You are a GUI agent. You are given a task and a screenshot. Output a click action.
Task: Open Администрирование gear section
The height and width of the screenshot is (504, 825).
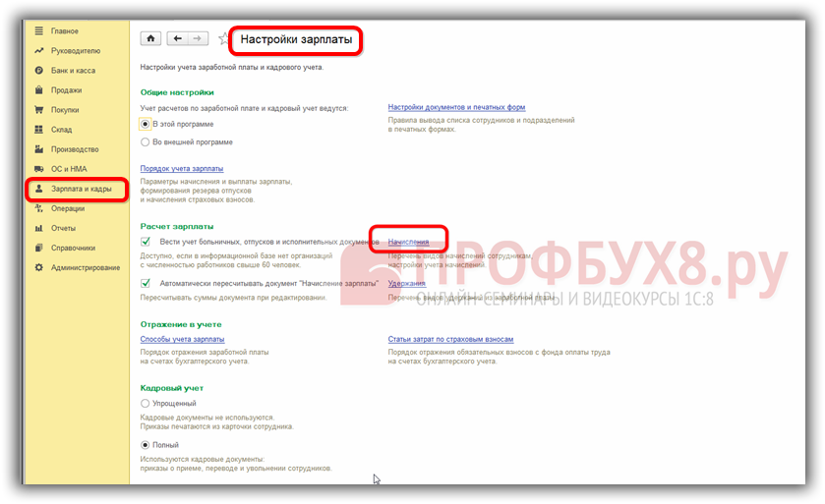point(85,267)
